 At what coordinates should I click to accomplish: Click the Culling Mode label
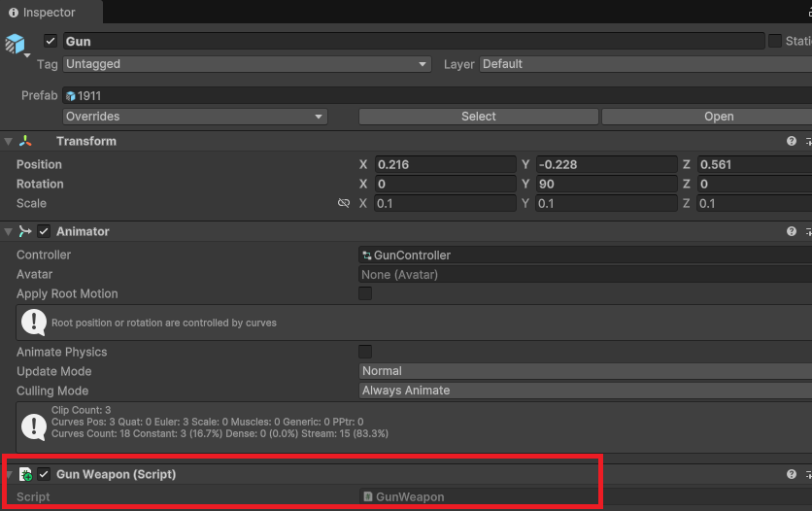pos(52,391)
